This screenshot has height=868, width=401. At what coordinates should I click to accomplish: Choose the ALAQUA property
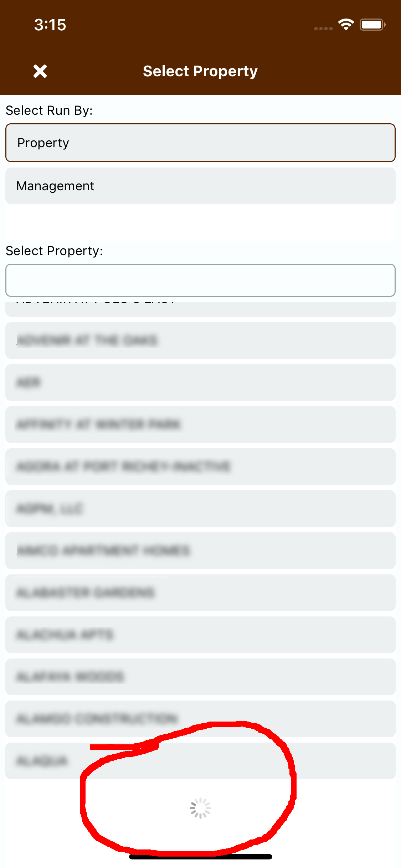(x=200, y=761)
